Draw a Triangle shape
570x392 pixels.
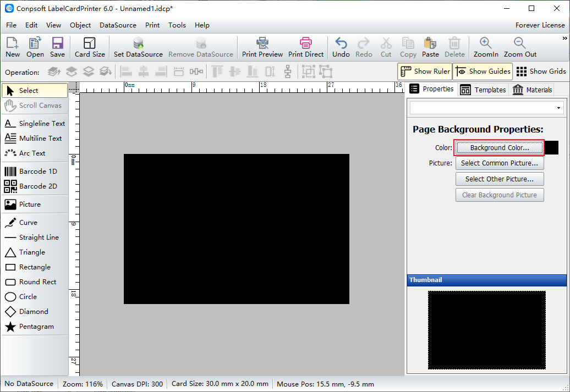(35, 252)
